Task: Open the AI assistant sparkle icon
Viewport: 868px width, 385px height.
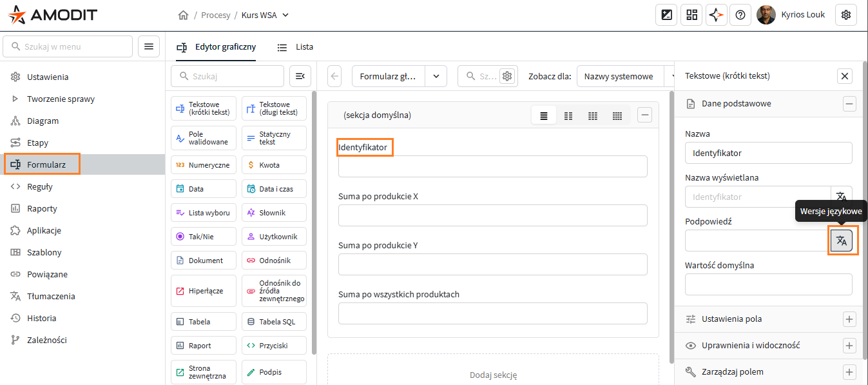Action: (716, 15)
